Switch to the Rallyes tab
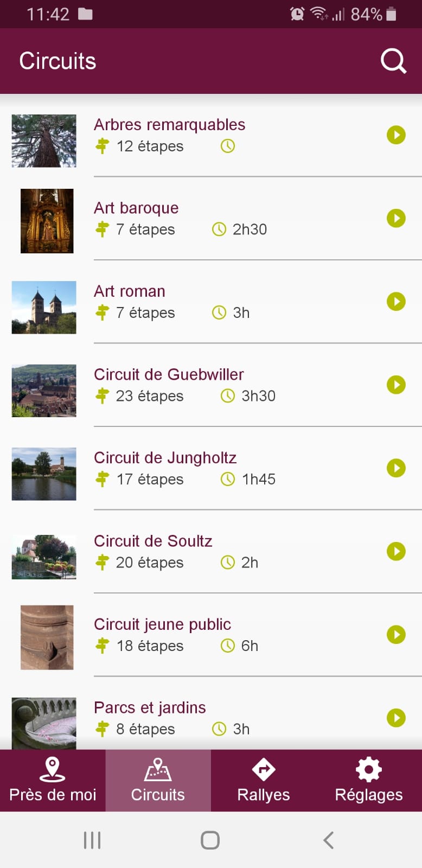The width and height of the screenshot is (422, 868). (x=264, y=781)
